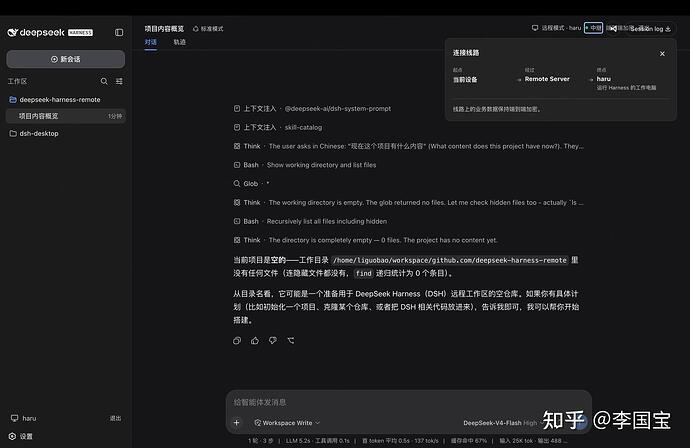Click the inline find code in reply

(363, 273)
